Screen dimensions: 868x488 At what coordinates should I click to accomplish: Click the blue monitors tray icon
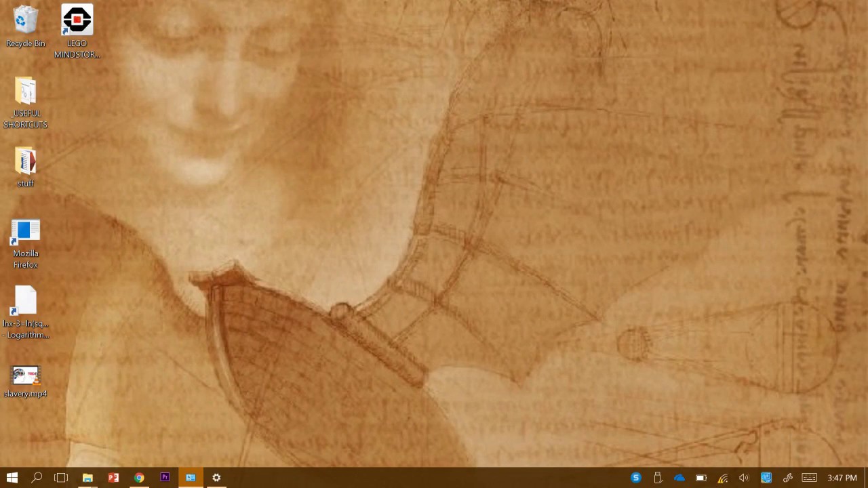coord(766,478)
